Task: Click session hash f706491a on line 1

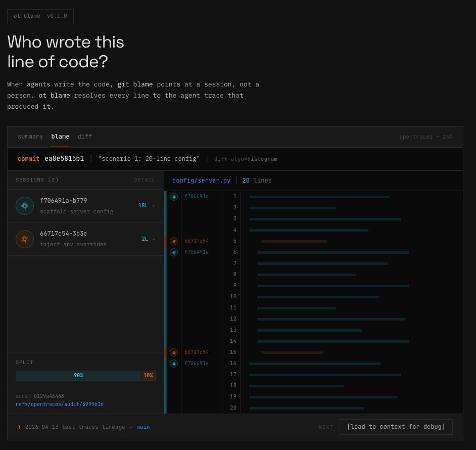Action: [197, 197]
